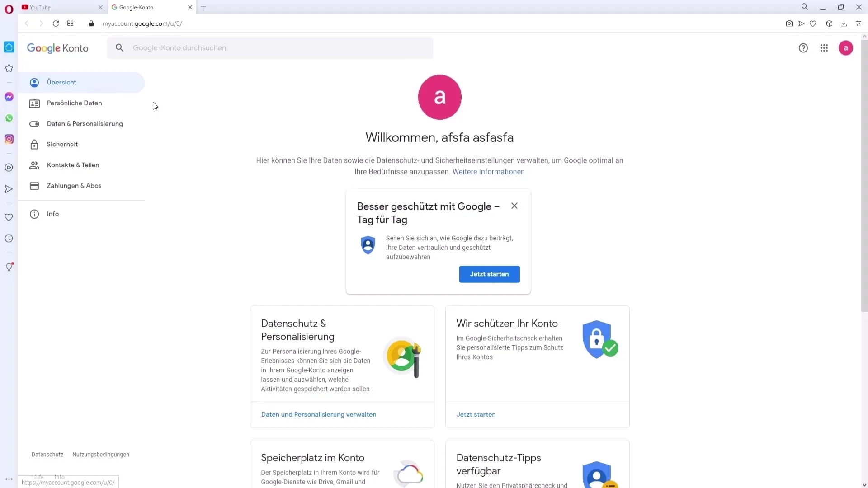Click the Google Apps grid icon

(x=825, y=47)
